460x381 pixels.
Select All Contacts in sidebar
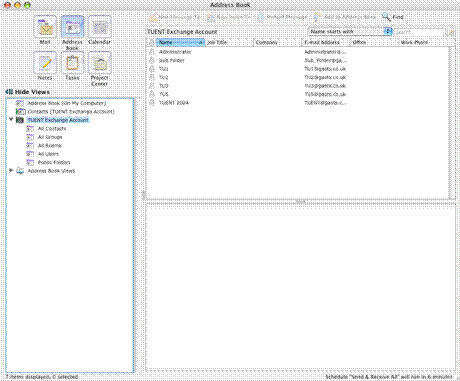click(x=52, y=129)
